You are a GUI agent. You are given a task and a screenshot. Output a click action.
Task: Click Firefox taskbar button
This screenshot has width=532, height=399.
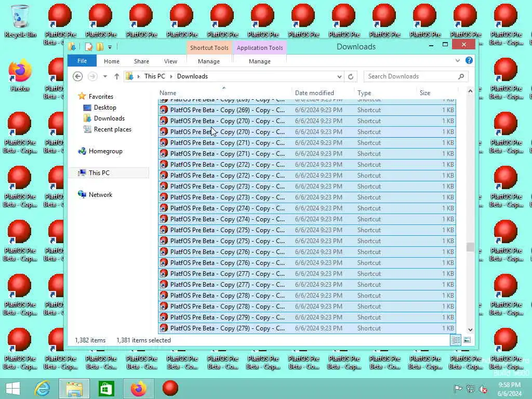point(138,389)
